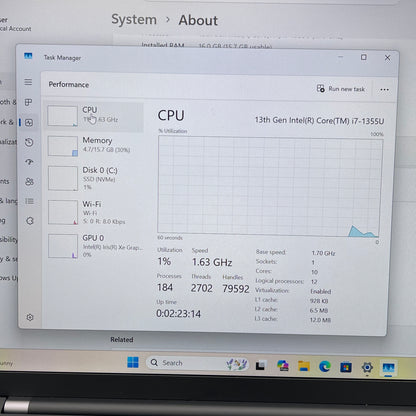416x416 pixels.
Task: Open the Details list icon in sidebar
Action: pos(30,201)
